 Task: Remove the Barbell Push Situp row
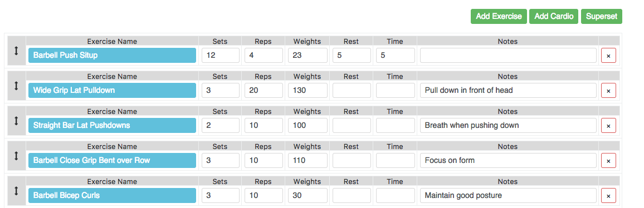(608, 56)
